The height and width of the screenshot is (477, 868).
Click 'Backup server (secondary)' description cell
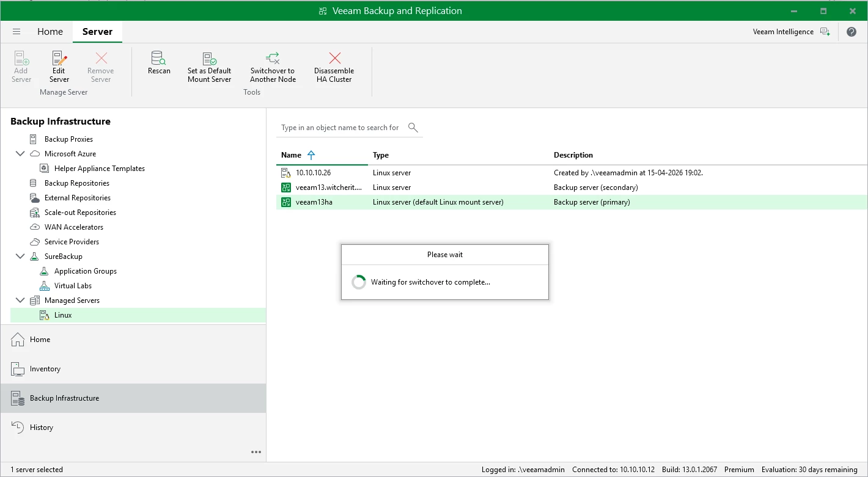coord(596,188)
